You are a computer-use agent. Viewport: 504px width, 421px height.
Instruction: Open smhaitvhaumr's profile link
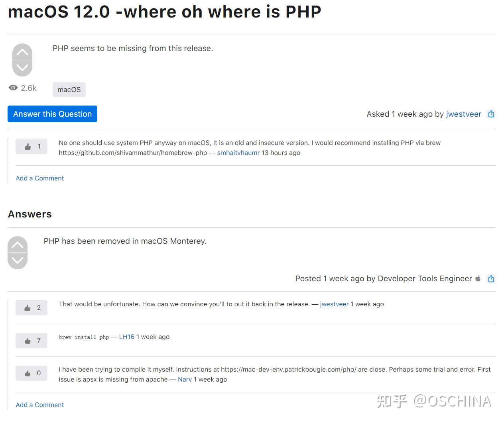coord(238,153)
